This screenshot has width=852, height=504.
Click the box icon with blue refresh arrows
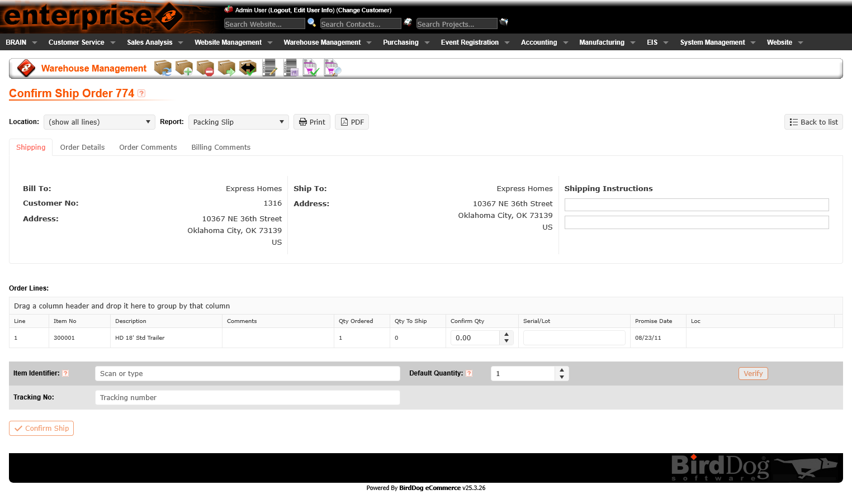coord(163,68)
